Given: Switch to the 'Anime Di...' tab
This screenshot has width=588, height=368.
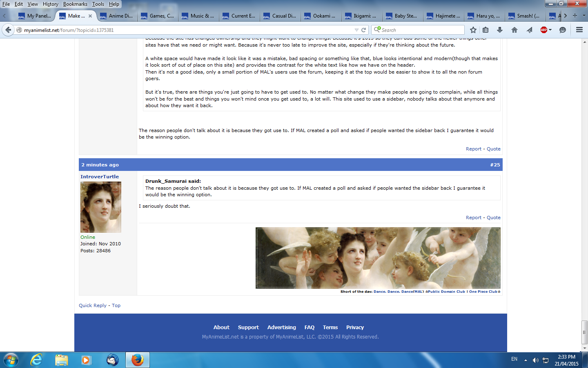Looking at the screenshot, I should pyautogui.click(x=116, y=16).
